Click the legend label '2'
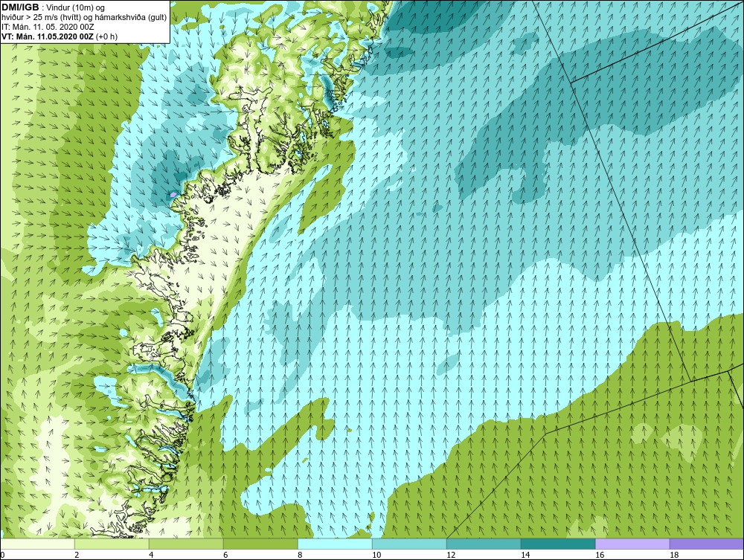 (77, 555)
